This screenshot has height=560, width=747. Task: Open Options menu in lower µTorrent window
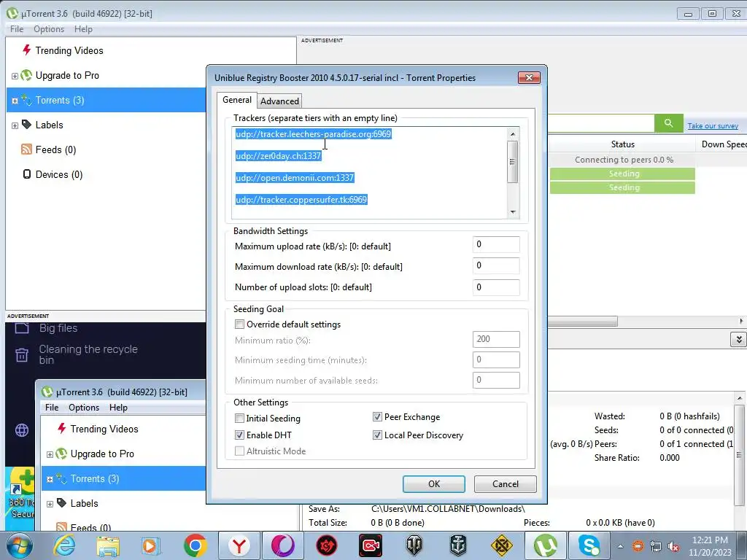[x=84, y=407]
